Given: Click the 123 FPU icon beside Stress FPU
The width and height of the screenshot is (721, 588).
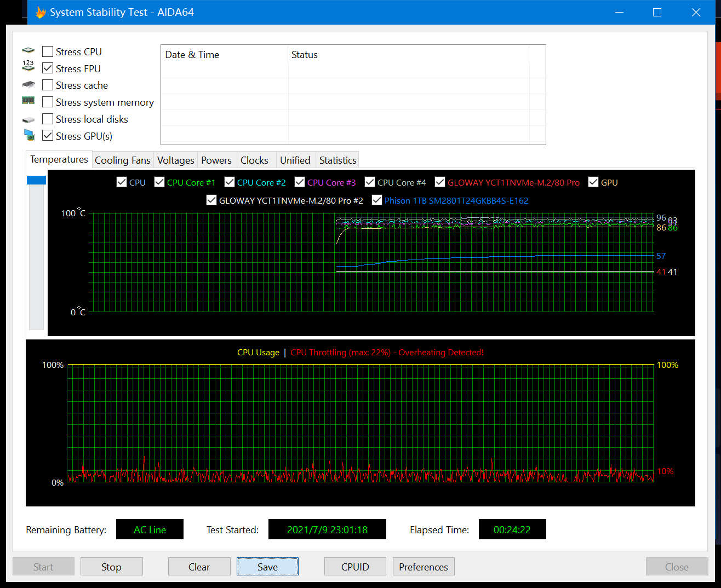Looking at the screenshot, I should pos(28,66).
